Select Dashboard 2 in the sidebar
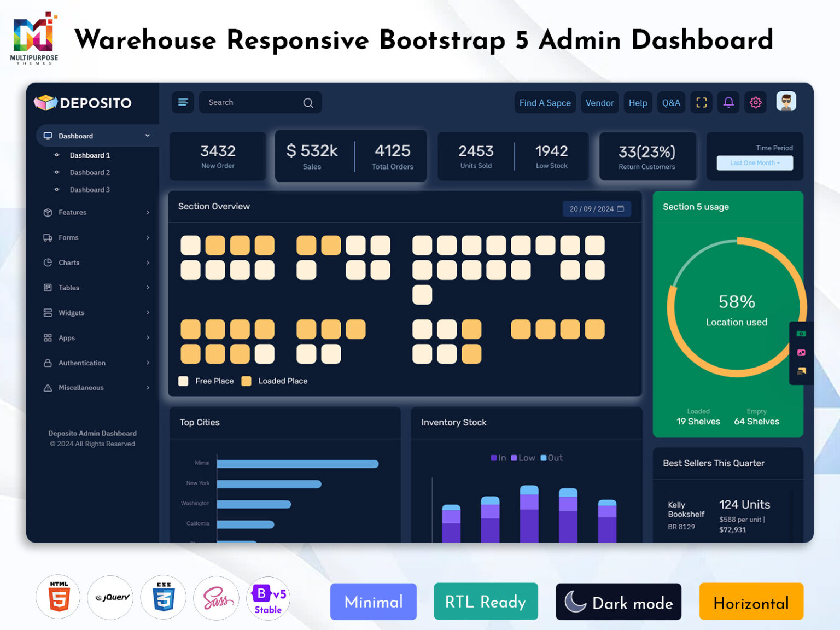 pyautogui.click(x=89, y=172)
